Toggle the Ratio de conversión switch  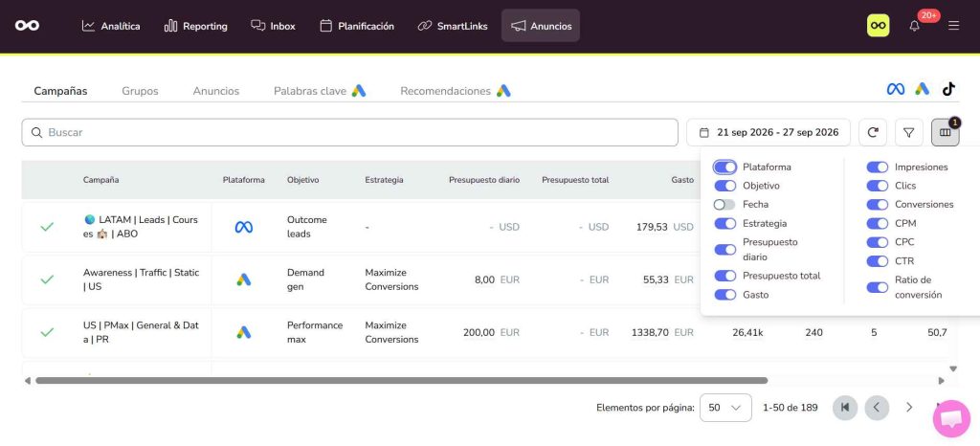[x=877, y=287]
